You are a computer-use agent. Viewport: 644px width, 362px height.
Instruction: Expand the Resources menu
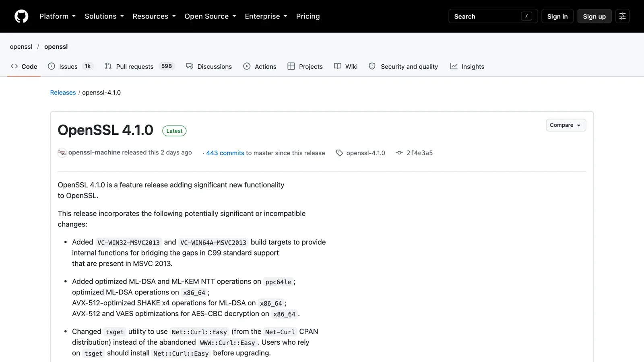pos(154,16)
